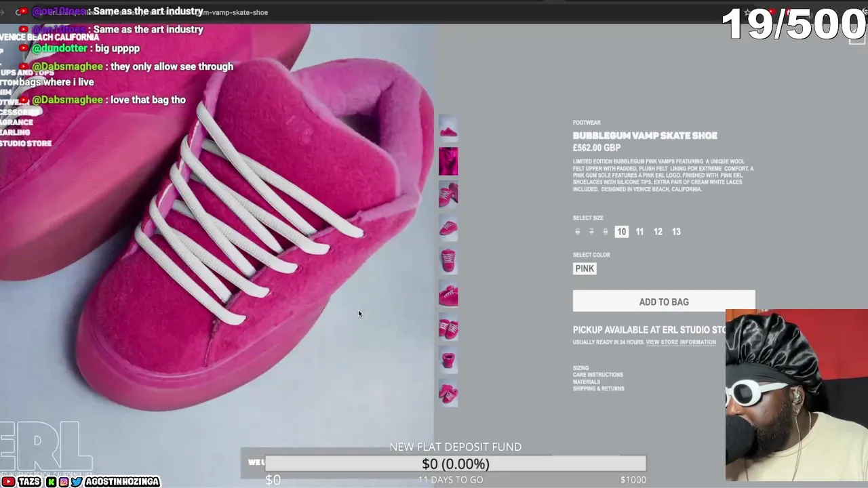Viewport: 868px width, 488px height.
Task: Click the flat deposit fund progress bar
Action: coord(455,464)
